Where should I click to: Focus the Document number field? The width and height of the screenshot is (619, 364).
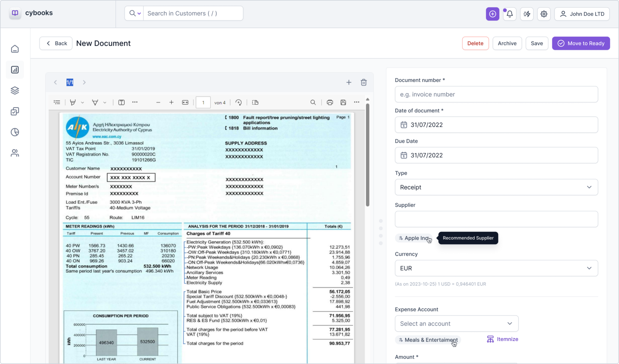point(496,94)
